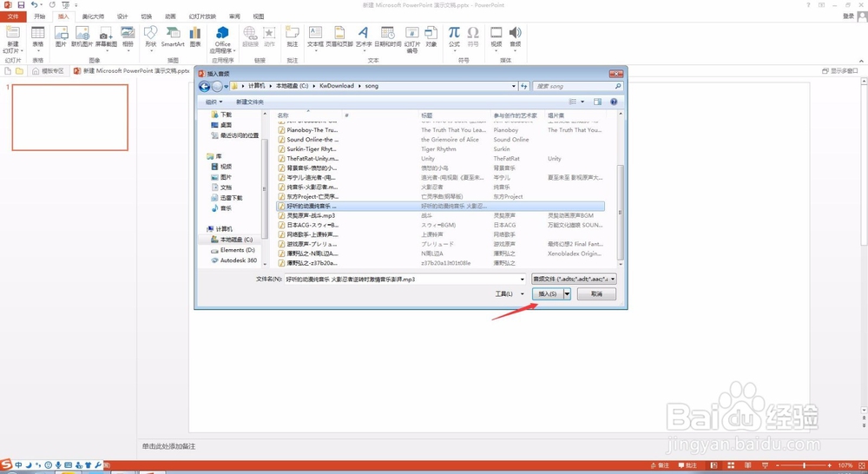This screenshot has width=868, height=474.
Task: Insert Slide Number (幻灯片编号)
Action: click(411, 39)
